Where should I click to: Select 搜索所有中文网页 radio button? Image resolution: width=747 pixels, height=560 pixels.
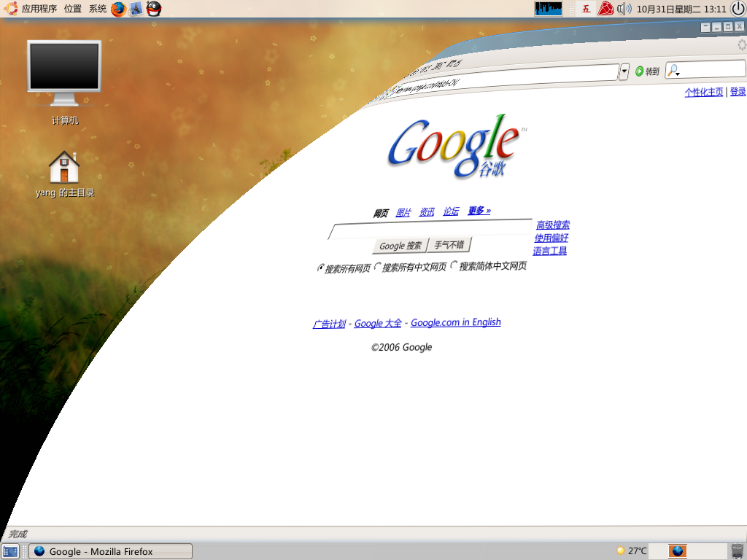pyautogui.click(x=378, y=265)
